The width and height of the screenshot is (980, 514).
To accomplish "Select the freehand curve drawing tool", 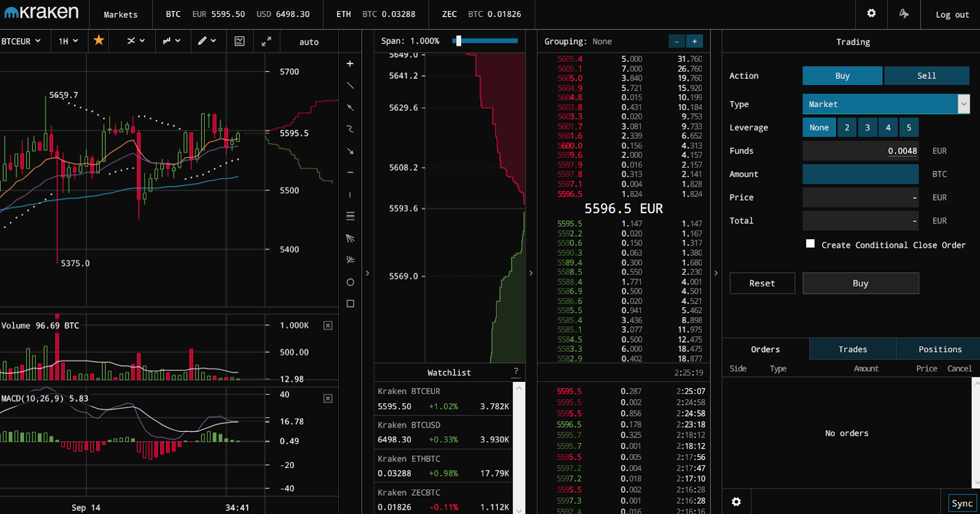I will [350, 129].
